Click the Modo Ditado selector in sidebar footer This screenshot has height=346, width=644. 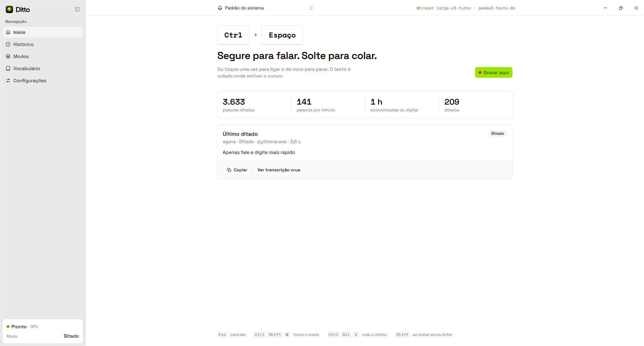click(43, 336)
